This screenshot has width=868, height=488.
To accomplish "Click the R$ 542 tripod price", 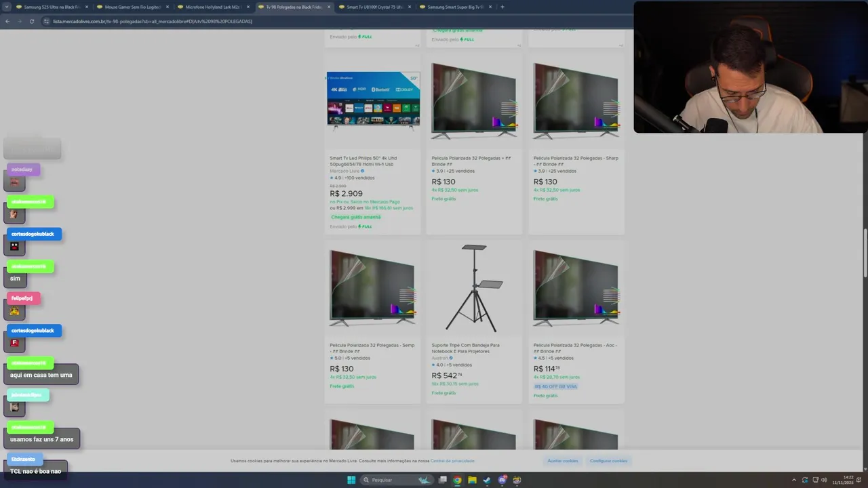I will tap(447, 375).
